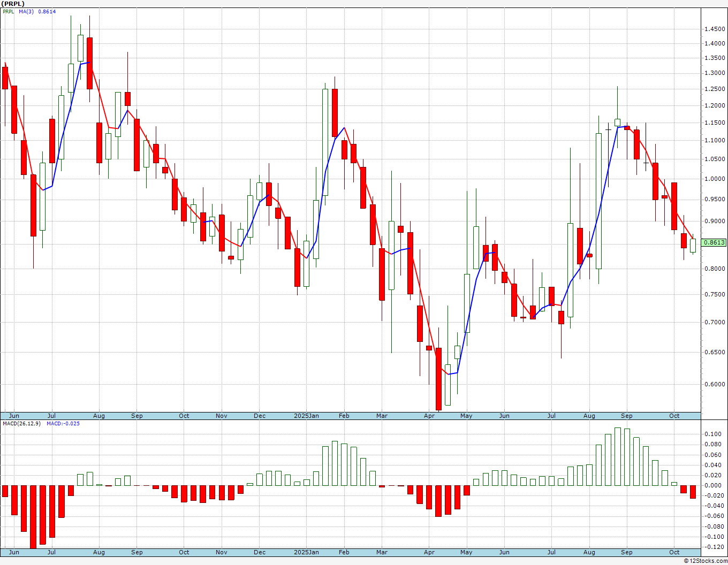Select the green PRPL legend label
Viewport: 728px width, 565px height.
(x=9, y=12)
